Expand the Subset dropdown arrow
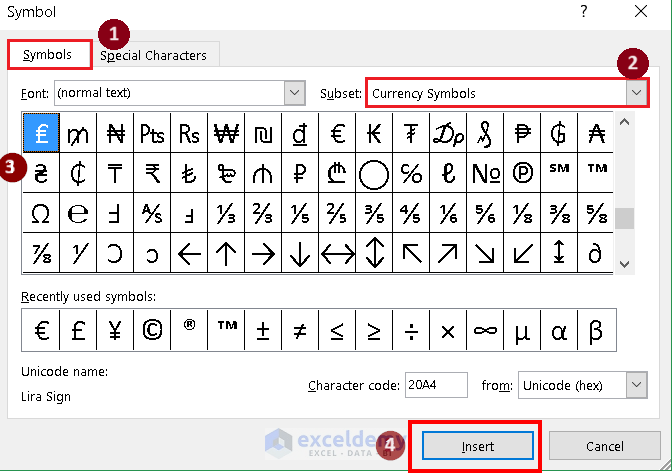Image resolution: width=672 pixels, height=475 pixels. click(636, 93)
